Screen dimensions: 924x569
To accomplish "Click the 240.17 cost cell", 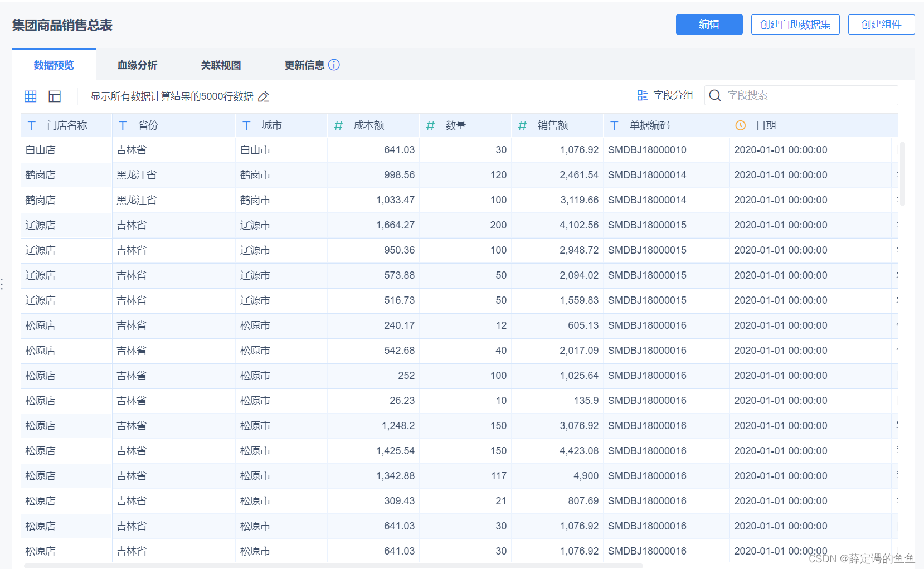I will [373, 325].
